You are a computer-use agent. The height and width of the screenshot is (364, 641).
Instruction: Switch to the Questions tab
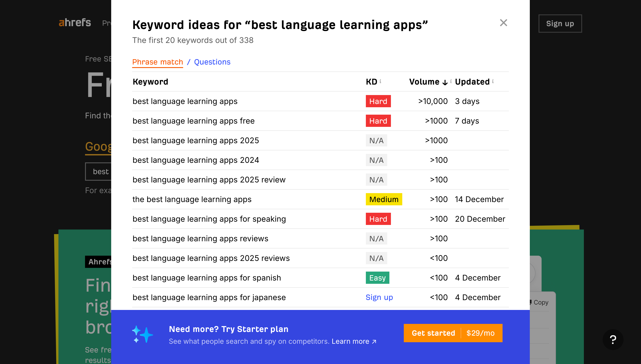[x=212, y=62]
